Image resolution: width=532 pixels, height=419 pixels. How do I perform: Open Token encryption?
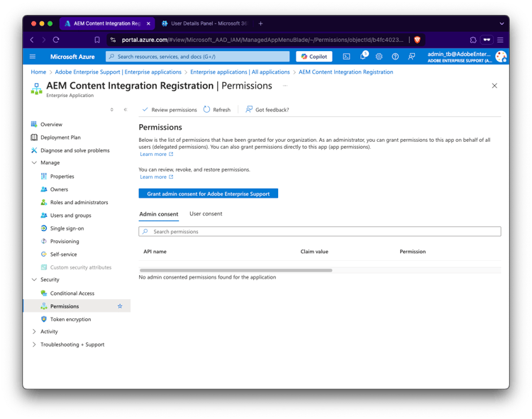[70, 319]
